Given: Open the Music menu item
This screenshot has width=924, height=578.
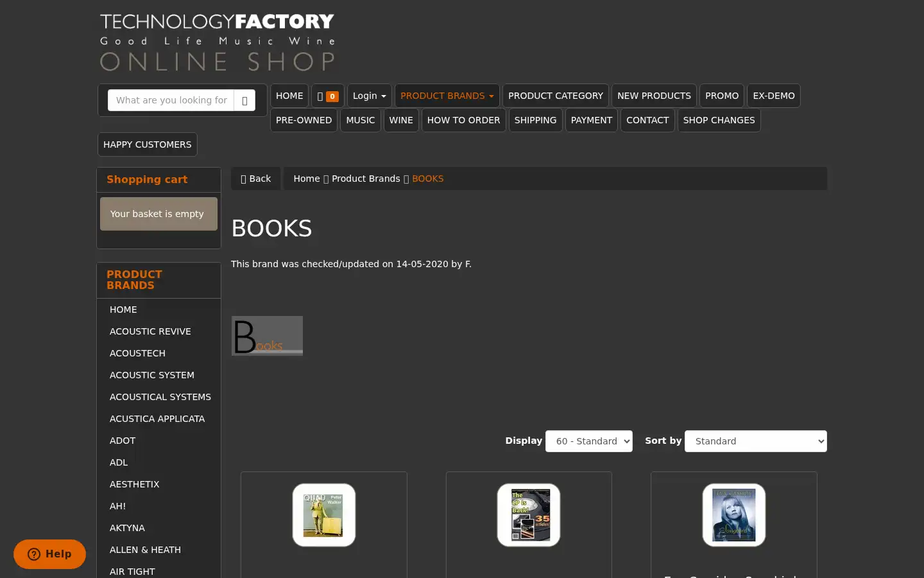Looking at the screenshot, I should tap(361, 120).
